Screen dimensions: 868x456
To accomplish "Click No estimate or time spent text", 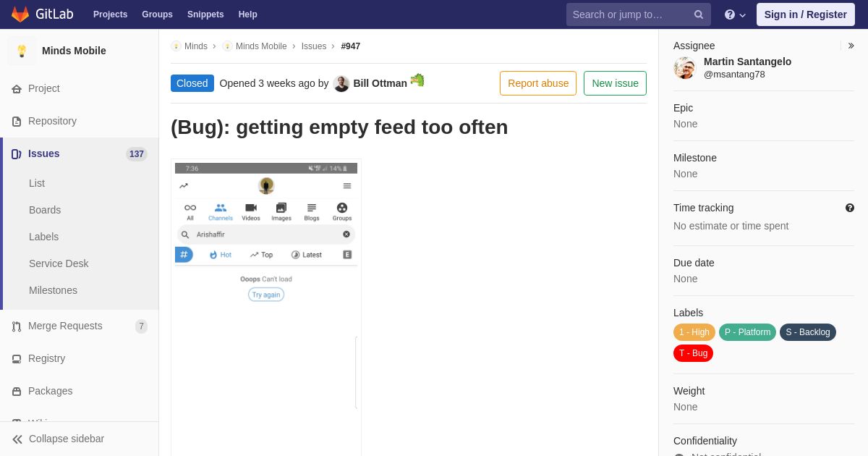I will click(x=731, y=226).
